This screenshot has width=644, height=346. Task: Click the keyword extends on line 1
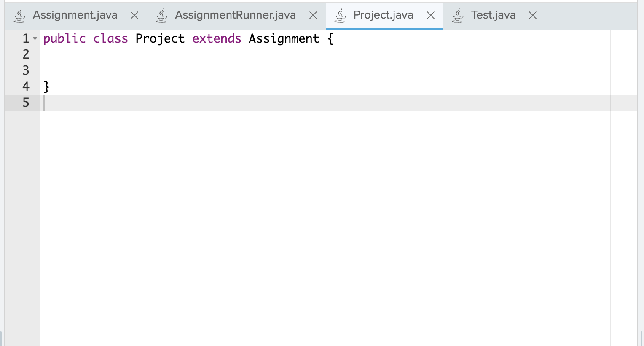click(216, 38)
